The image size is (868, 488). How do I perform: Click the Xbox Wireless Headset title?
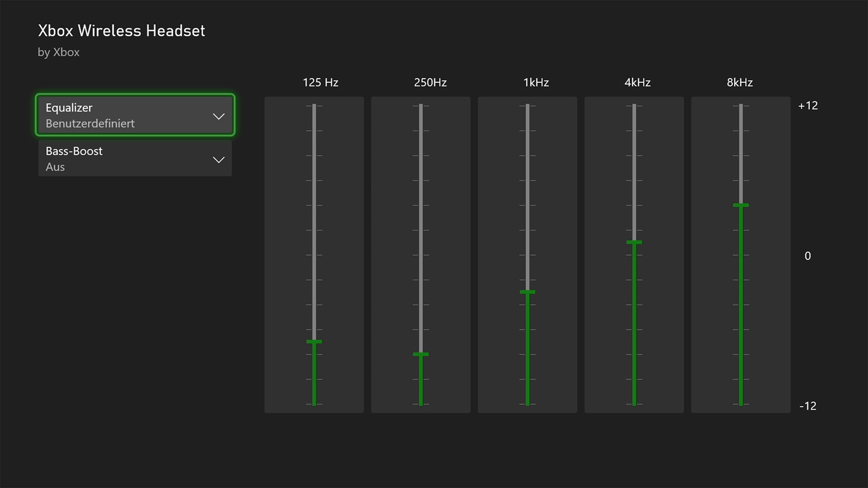click(121, 31)
